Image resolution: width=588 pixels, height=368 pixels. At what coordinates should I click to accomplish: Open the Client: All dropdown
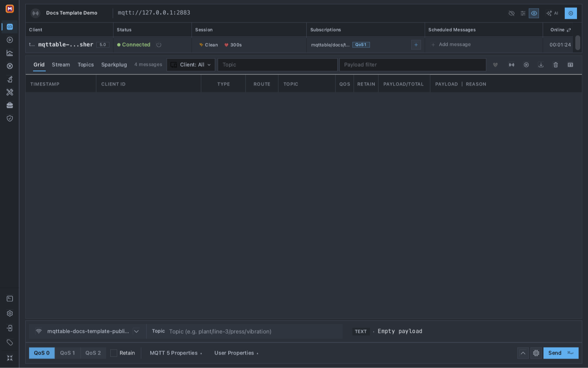click(191, 65)
